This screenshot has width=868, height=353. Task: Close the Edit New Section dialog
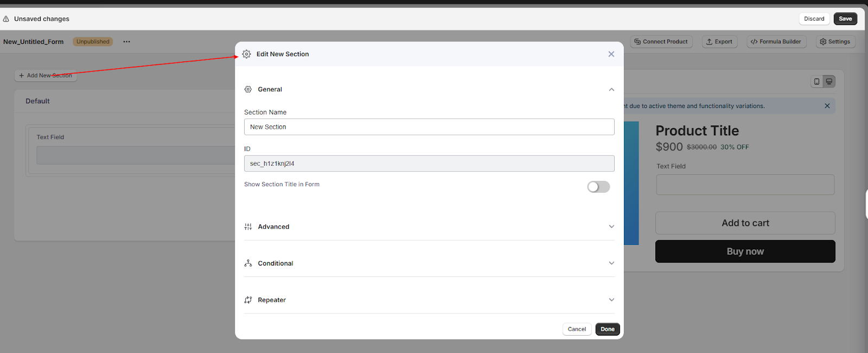[611, 54]
